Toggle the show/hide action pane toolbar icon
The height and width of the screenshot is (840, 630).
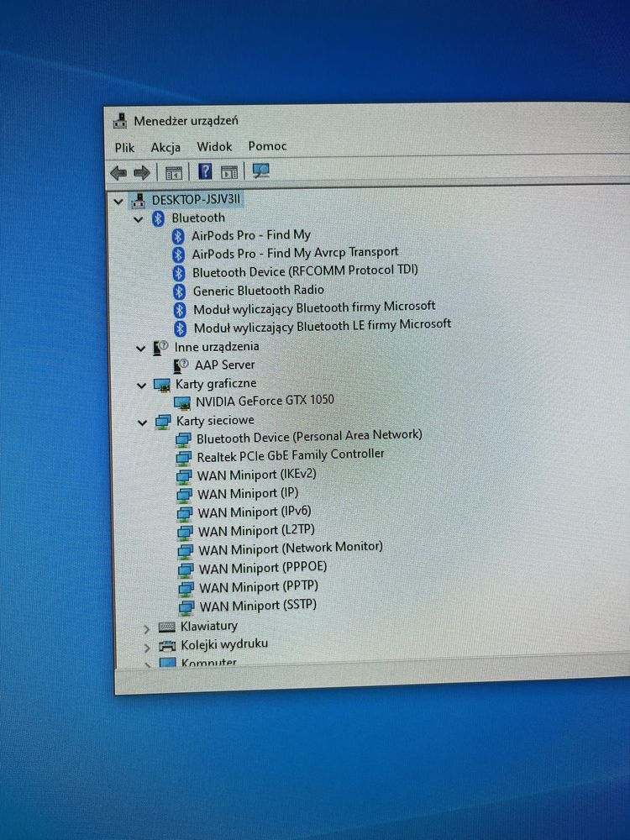[229, 172]
